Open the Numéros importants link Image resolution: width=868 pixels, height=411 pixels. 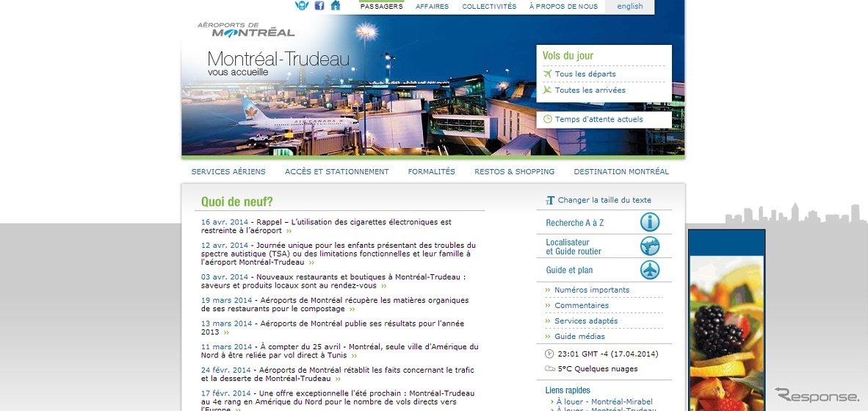[x=592, y=290]
